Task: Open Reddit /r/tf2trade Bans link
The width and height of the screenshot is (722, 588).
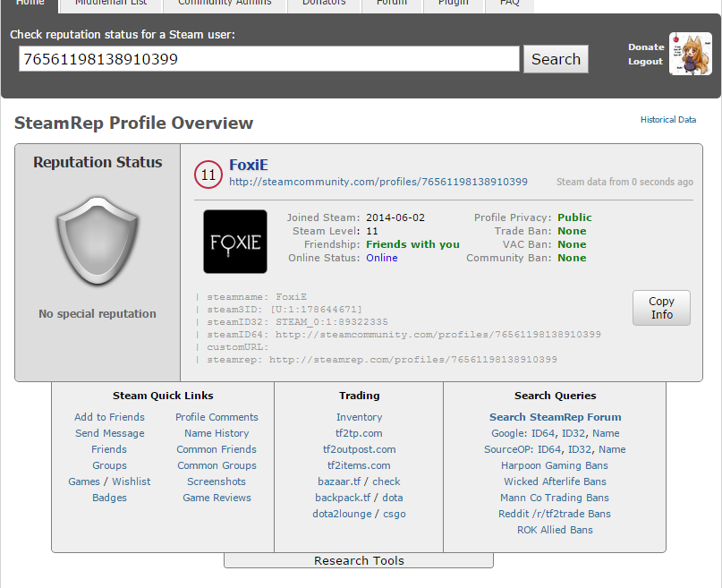Action: pos(555,514)
